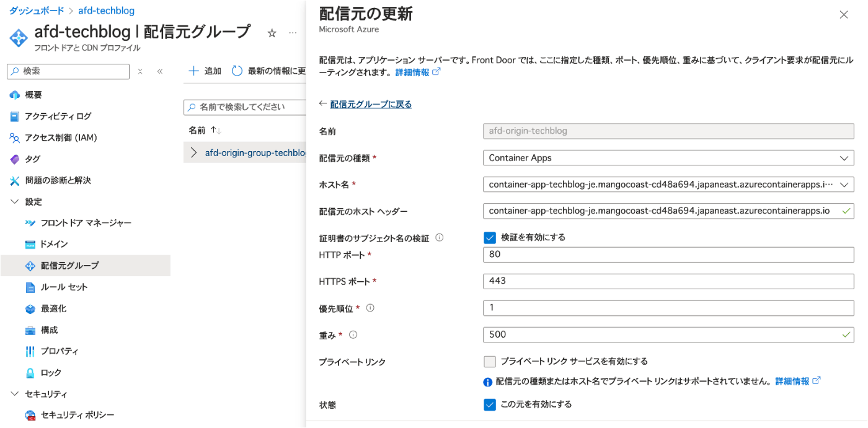Click the ドメイン icon
868x428 pixels.
pos(30,244)
